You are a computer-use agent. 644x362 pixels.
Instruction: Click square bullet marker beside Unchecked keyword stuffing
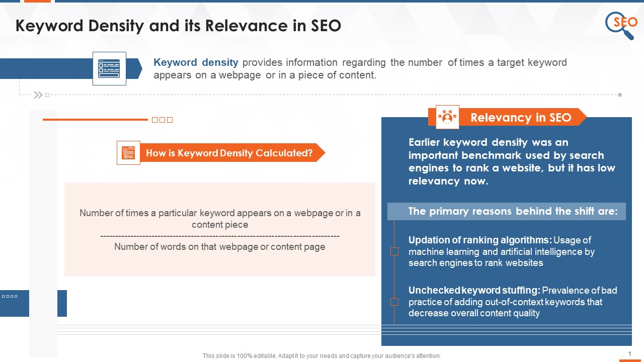tap(394, 302)
